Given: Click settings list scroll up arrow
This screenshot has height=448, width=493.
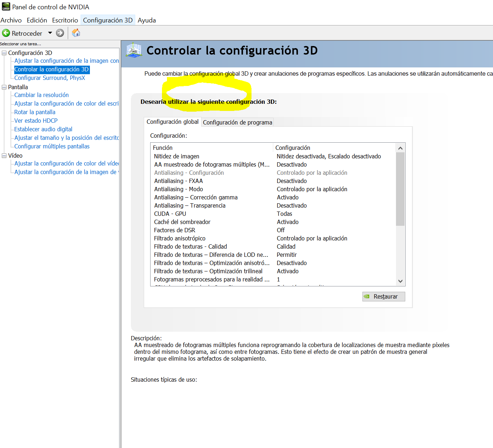Looking at the screenshot, I should 400,148.
